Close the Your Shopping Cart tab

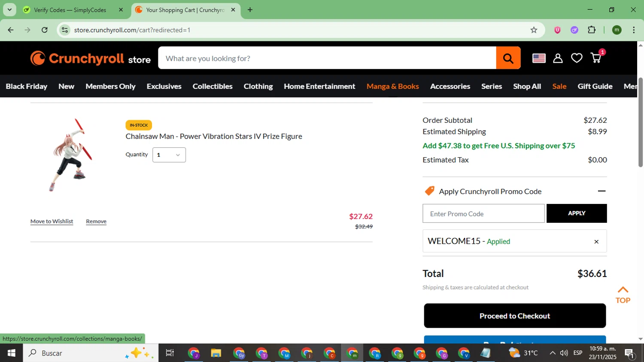(x=233, y=9)
